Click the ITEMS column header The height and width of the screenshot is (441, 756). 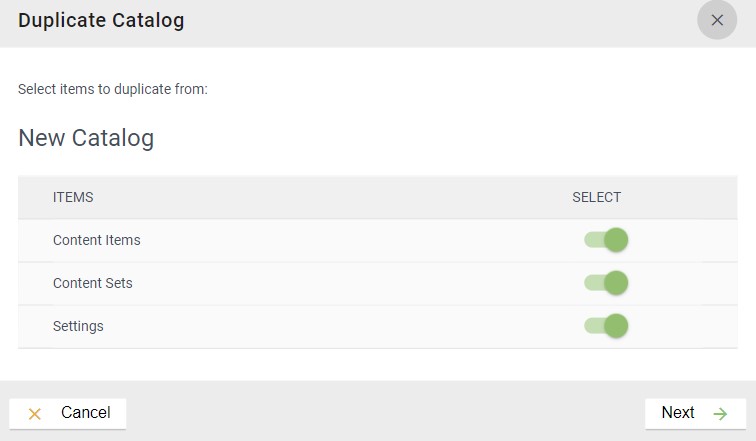click(x=73, y=198)
